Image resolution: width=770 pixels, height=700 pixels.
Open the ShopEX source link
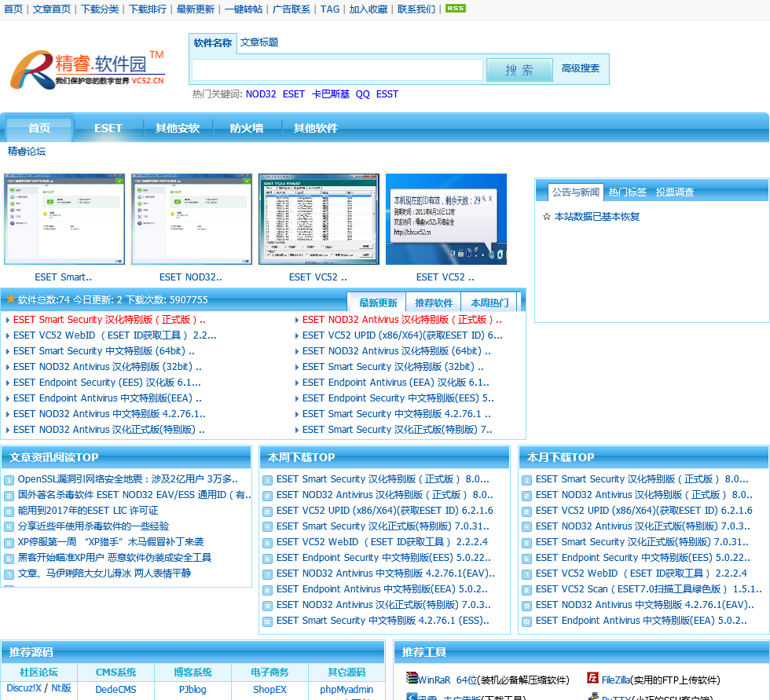tap(269, 689)
